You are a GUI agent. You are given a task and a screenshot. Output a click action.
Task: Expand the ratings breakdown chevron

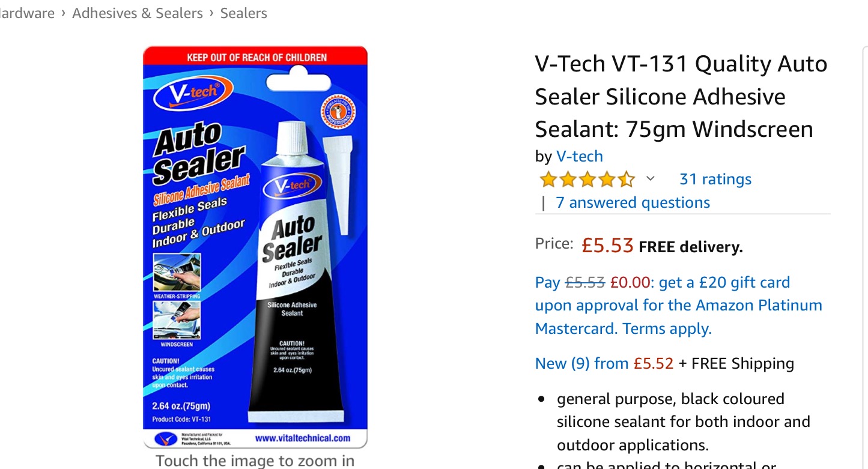pos(650,179)
